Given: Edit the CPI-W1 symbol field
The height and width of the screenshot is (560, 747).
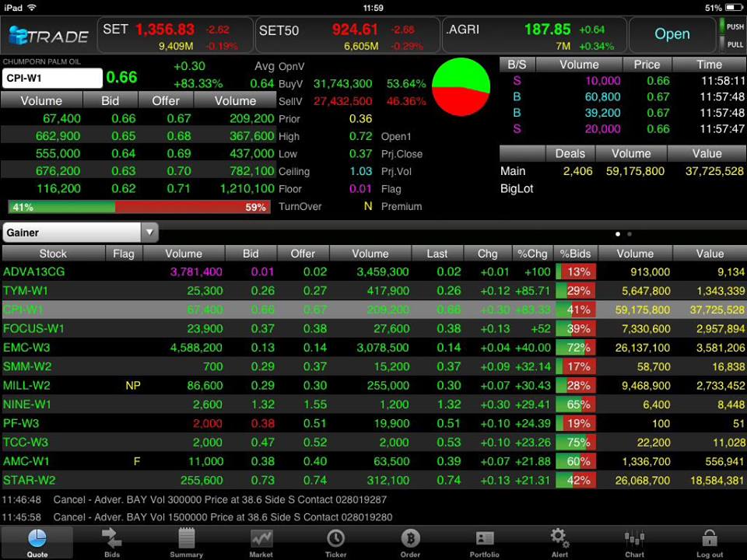Looking at the screenshot, I should pos(52,78).
